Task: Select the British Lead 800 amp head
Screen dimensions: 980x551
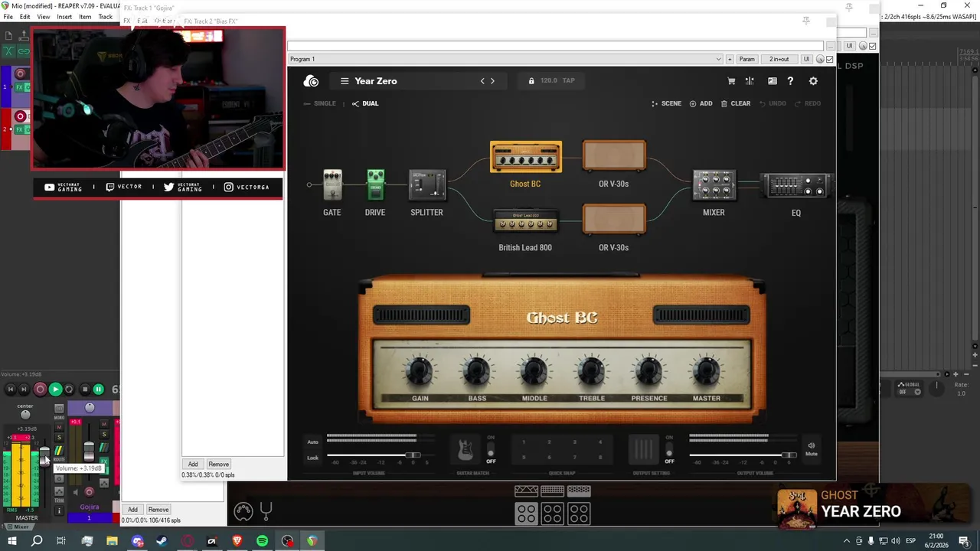Action: pyautogui.click(x=525, y=221)
